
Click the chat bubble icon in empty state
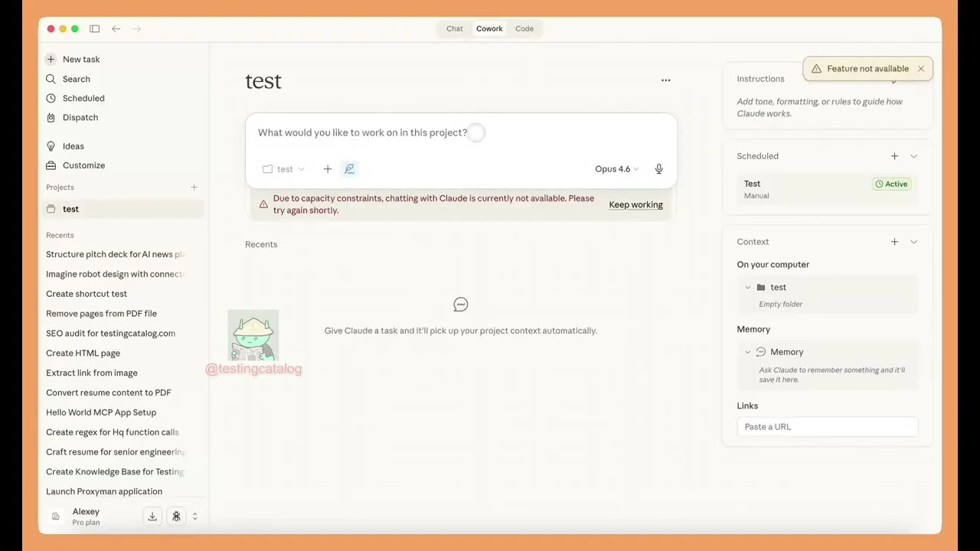460,305
